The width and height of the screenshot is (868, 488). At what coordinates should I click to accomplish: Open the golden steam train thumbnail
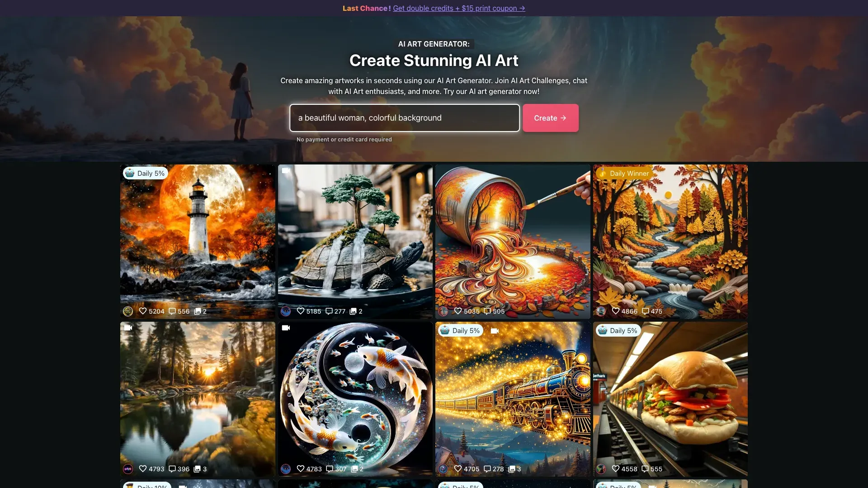(x=513, y=399)
